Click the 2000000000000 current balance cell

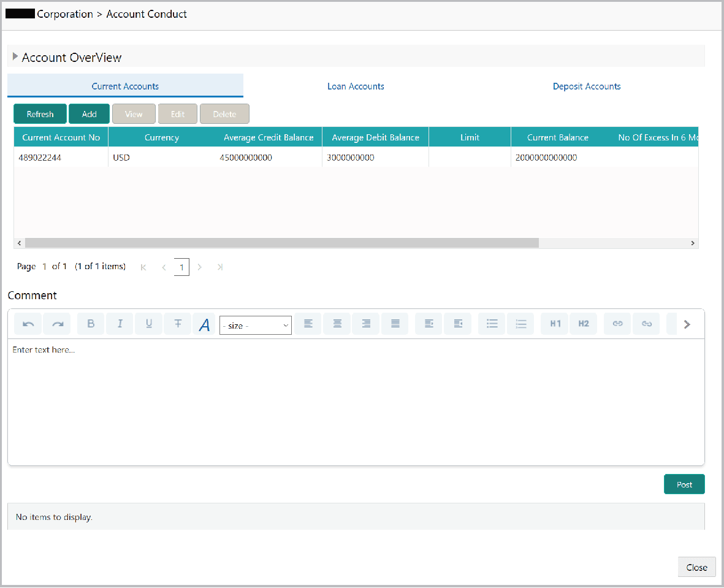pyautogui.click(x=558, y=158)
